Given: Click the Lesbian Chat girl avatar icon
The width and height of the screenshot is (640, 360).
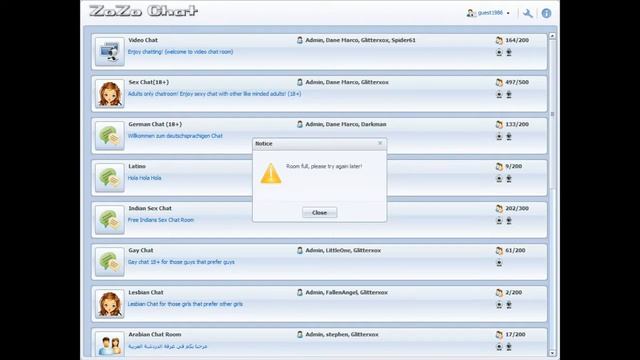Looking at the screenshot, I should (109, 304).
